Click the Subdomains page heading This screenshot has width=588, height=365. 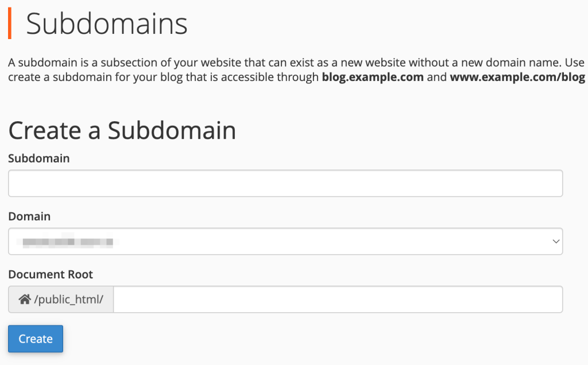pyautogui.click(x=107, y=24)
